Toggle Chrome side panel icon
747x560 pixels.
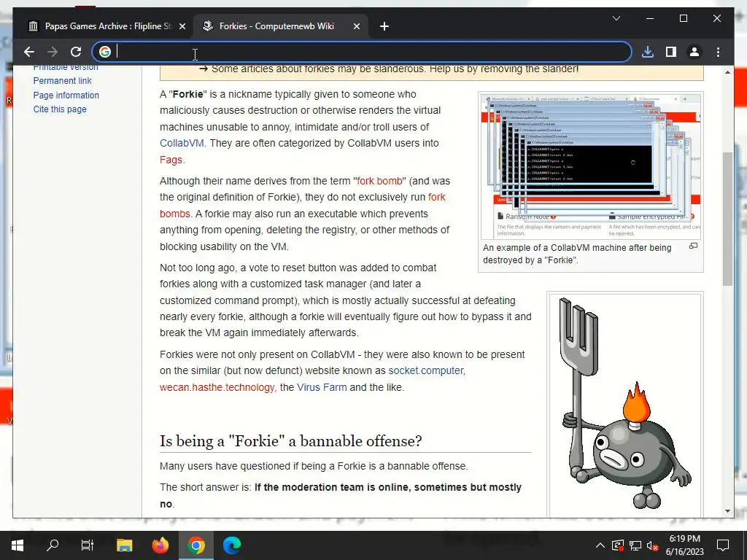(671, 52)
